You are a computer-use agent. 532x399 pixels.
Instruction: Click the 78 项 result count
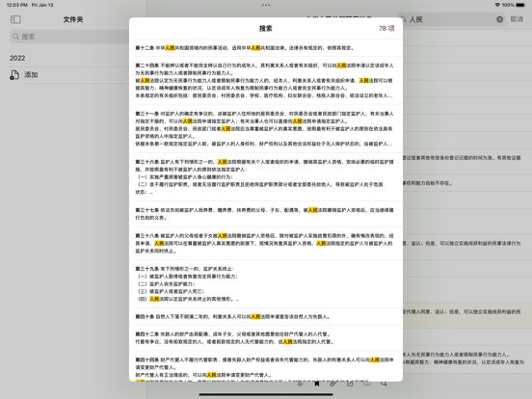tap(386, 29)
